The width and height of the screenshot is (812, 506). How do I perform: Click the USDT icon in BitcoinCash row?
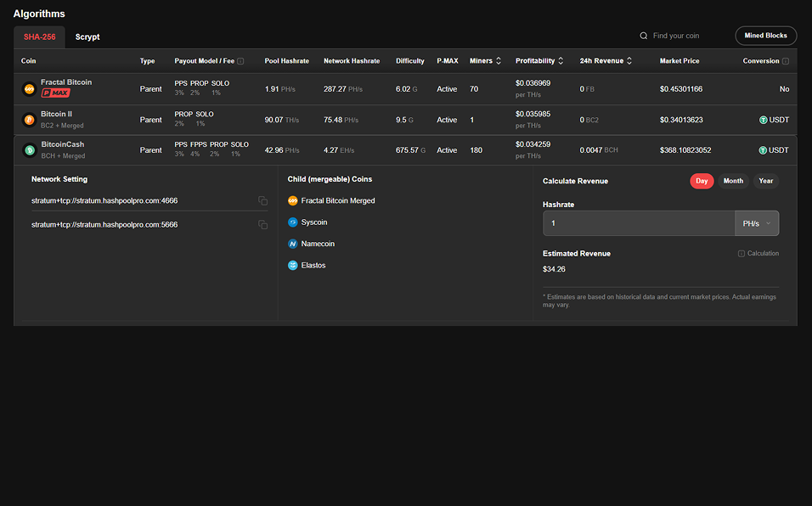(763, 150)
